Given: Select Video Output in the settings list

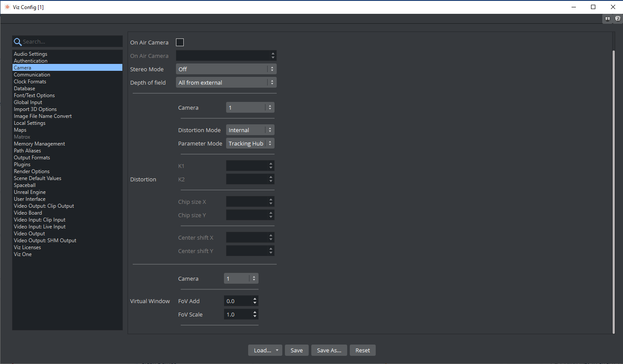Looking at the screenshot, I should coord(29,234).
